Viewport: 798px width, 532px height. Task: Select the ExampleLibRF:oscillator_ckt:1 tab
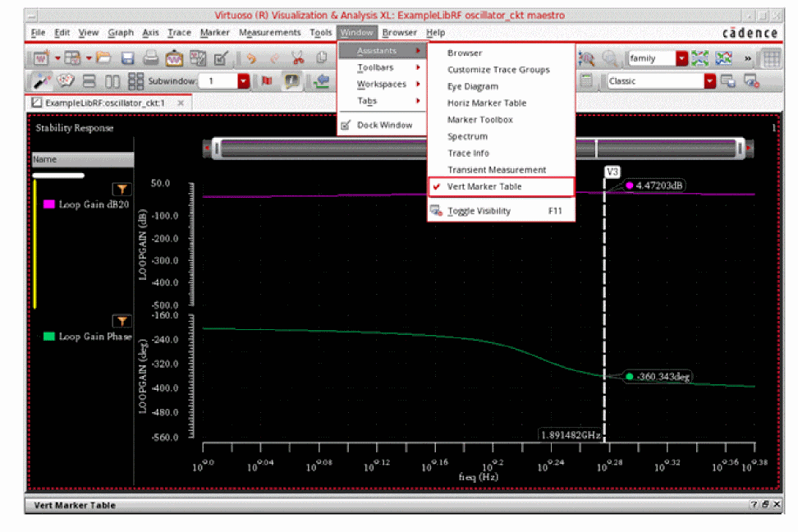pos(104,103)
